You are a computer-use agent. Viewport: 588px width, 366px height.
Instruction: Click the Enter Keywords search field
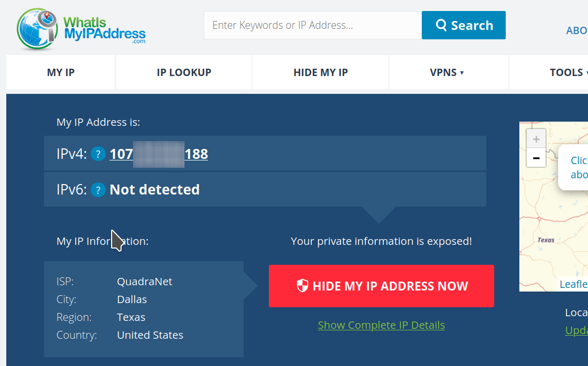click(312, 25)
